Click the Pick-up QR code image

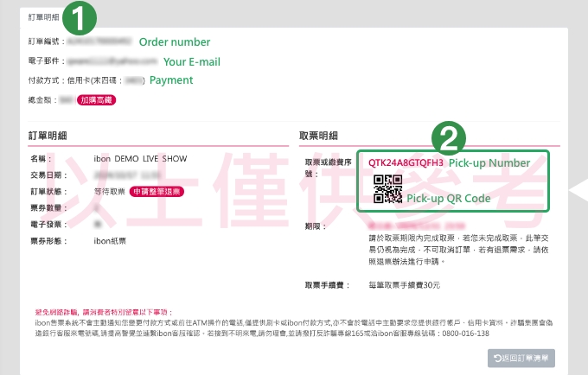pyautogui.click(x=387, y=189)
